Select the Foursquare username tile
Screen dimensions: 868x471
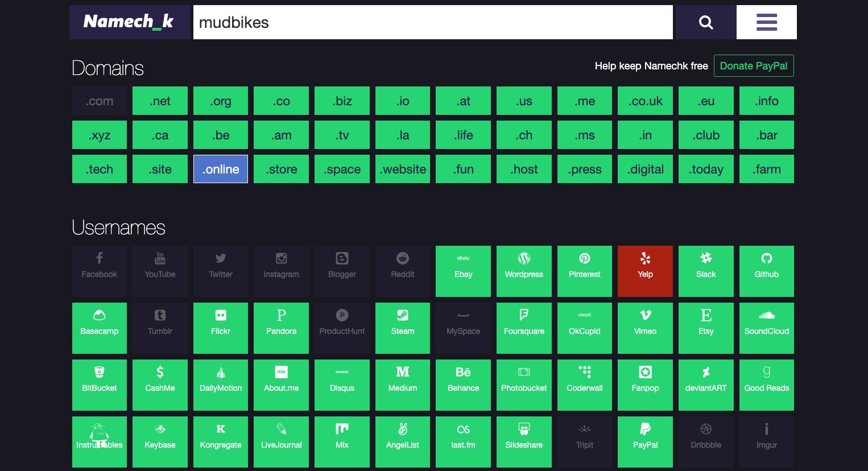point(524,328)
